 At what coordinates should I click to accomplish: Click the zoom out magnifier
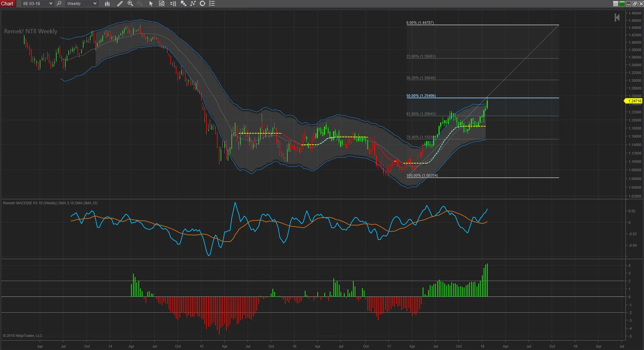point(140,3)
